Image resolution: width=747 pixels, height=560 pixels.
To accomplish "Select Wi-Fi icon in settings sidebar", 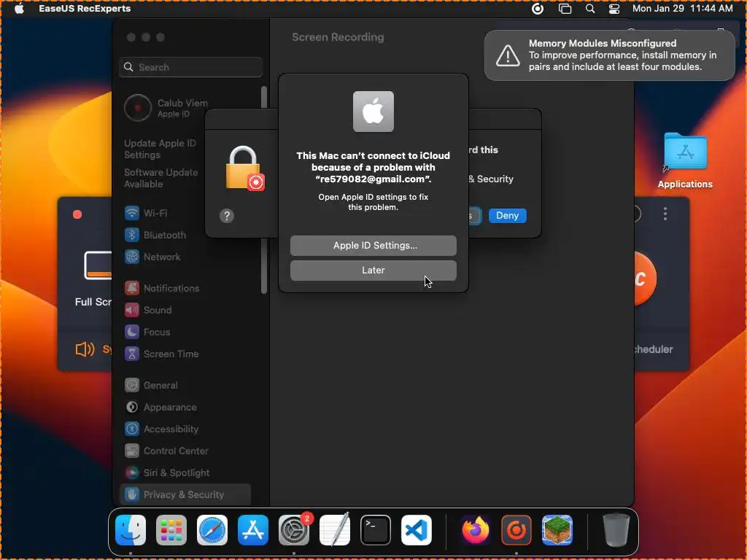I will [x=132, y=213].
